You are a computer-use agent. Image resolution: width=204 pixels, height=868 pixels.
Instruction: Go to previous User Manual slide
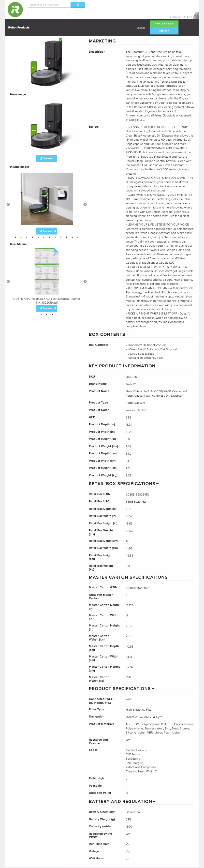8,281
